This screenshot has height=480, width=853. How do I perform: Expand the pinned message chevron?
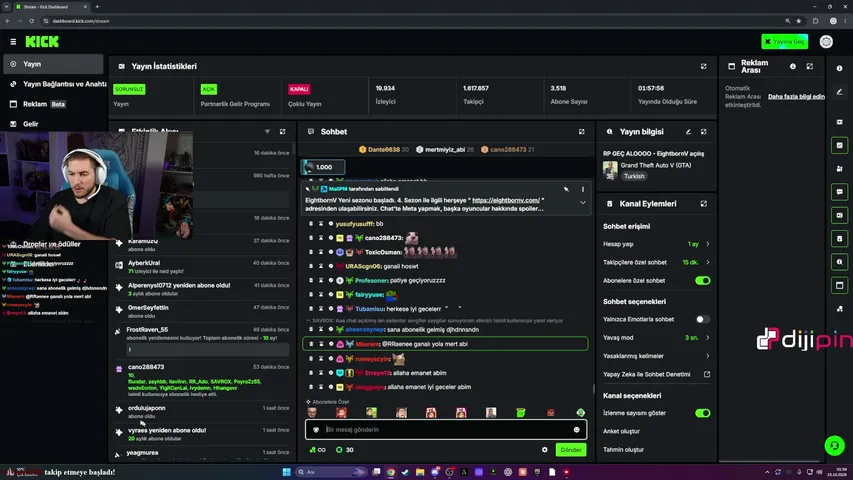[583, 202]
